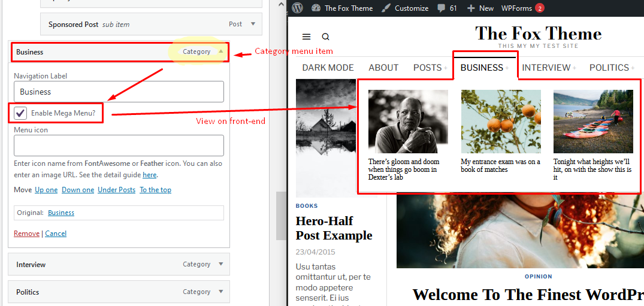Select the DARK MODE nav item
Viewport: 644px width, 306px height.
pyautogui.click(x=328, y=68)
